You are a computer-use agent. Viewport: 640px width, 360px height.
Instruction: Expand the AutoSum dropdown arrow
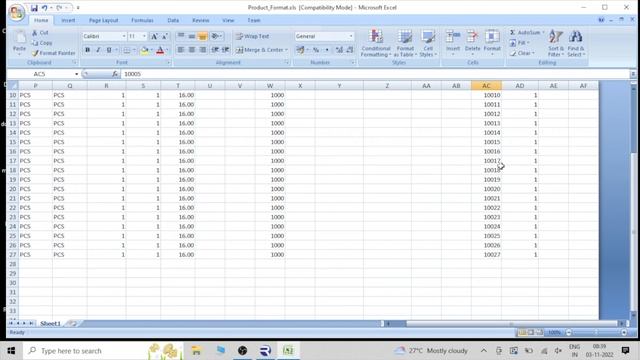543,32
